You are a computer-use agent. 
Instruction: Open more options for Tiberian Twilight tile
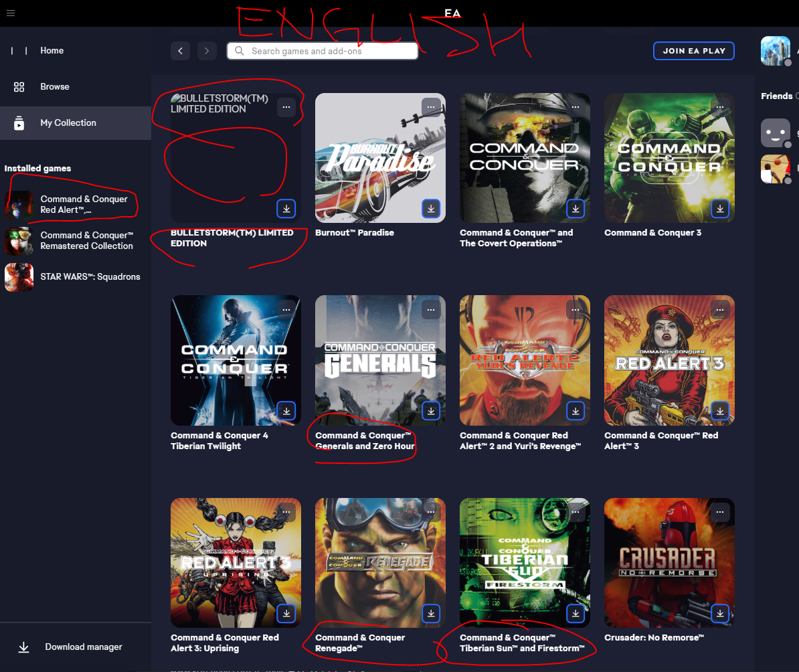point(286,309)
